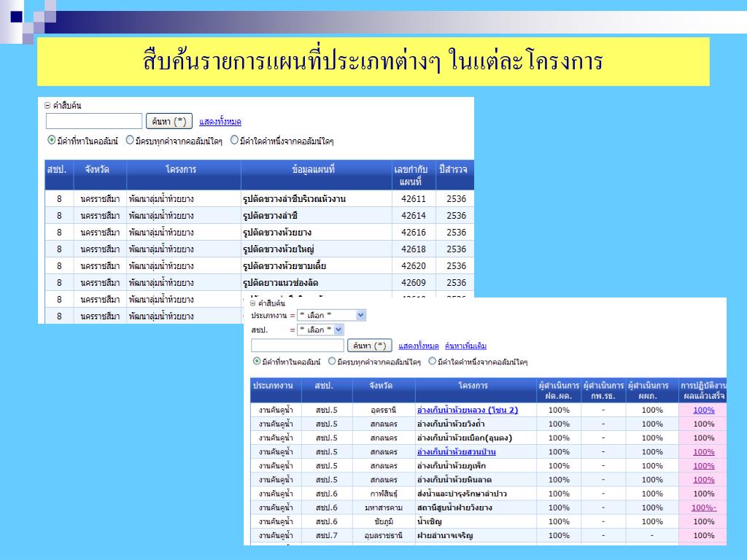Select มีครบทุกคำจากคอลัมน์ใดๆ radio in the upper map panel

[x=130, y=141]
